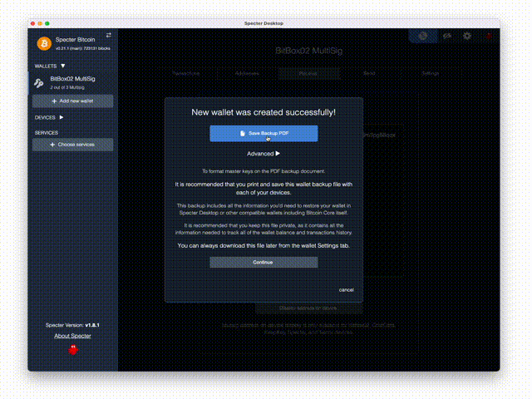The width and height of the screenshot is (532, 399).
Task: Click the BitBox02 MultiSig page title
Action: click(x=308, y=51)
